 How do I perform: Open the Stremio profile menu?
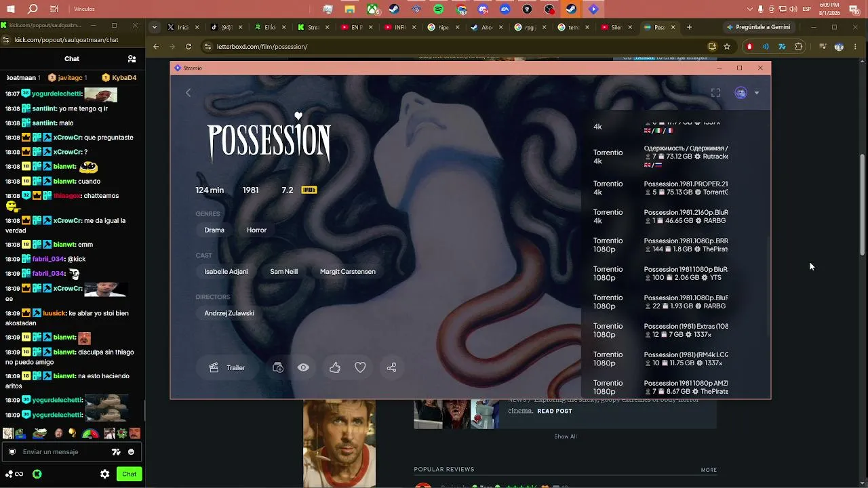point(746,93)
